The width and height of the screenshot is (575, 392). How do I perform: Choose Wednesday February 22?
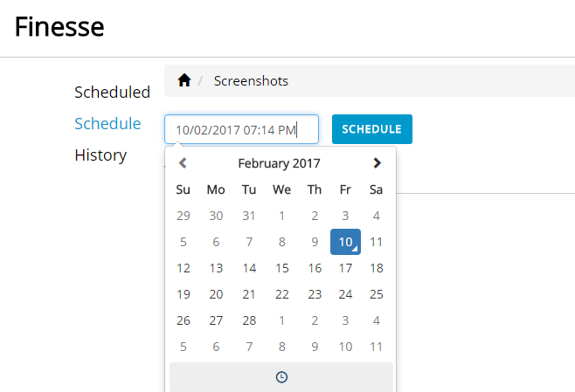(x=281, y=294)
